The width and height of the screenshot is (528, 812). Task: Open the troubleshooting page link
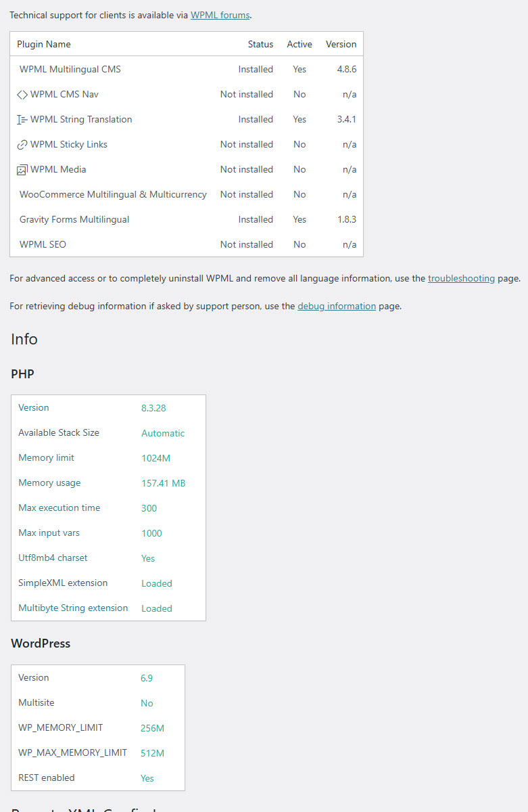[x=461, y=278]
